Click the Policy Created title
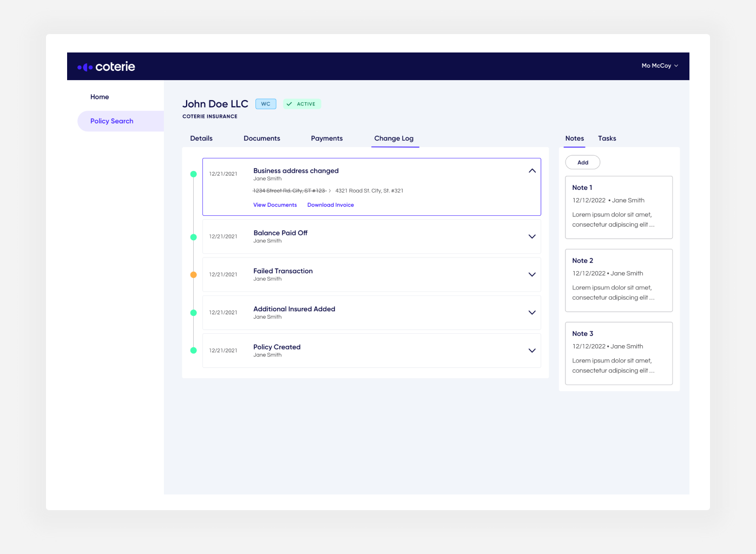Image resolution: width=756 pixels, height=554 pixels. (x=277, y=347)
